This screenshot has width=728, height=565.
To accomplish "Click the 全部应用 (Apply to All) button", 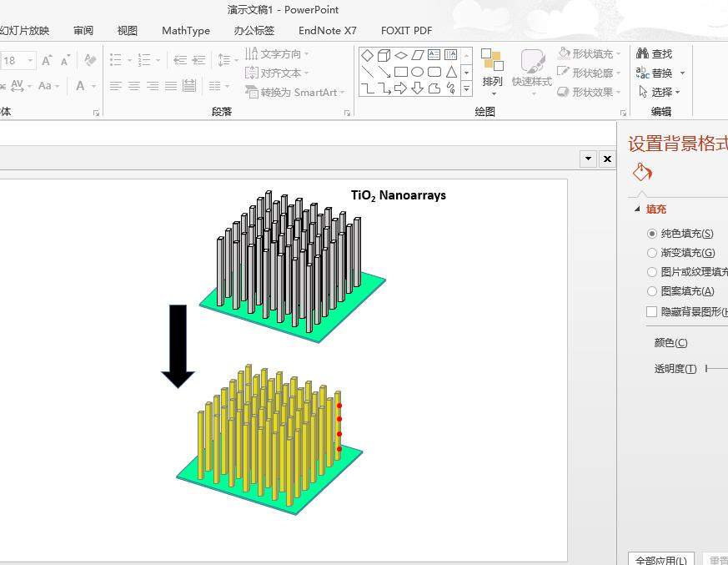I will pyautogui.click(x=661, y=560).
